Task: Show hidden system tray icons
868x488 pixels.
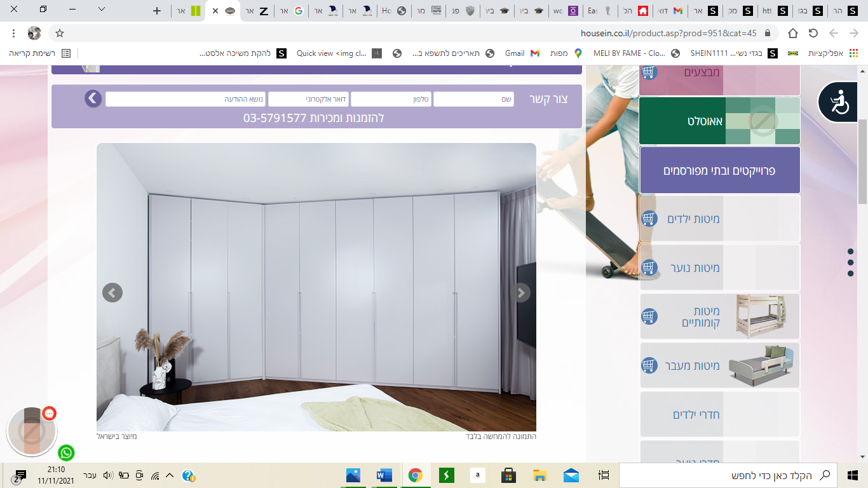Action: coord(170,475)
